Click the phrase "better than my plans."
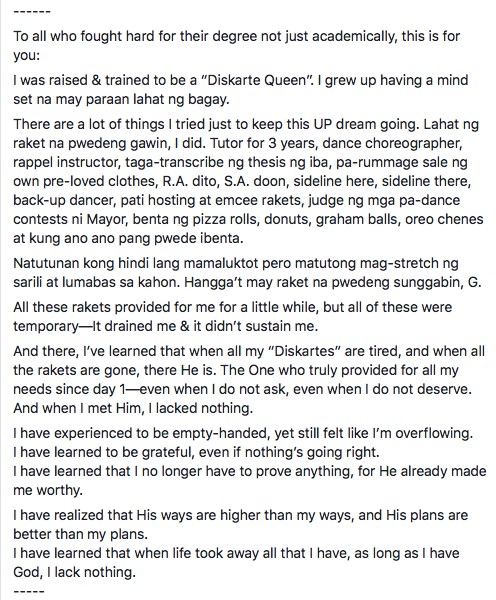Viewport: 496px width, 600px height. 80,534
